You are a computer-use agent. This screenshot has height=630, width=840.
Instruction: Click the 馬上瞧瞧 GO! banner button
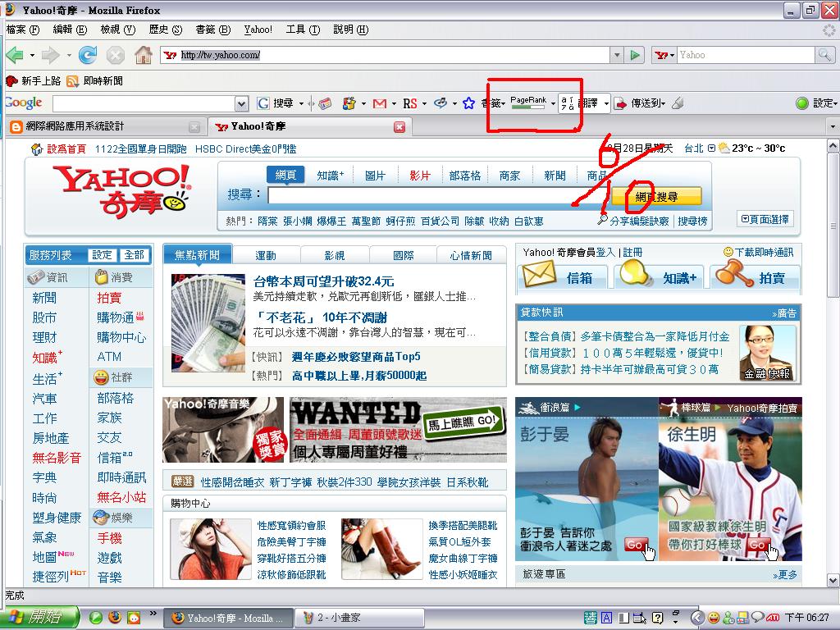click(x=464, y=423)
